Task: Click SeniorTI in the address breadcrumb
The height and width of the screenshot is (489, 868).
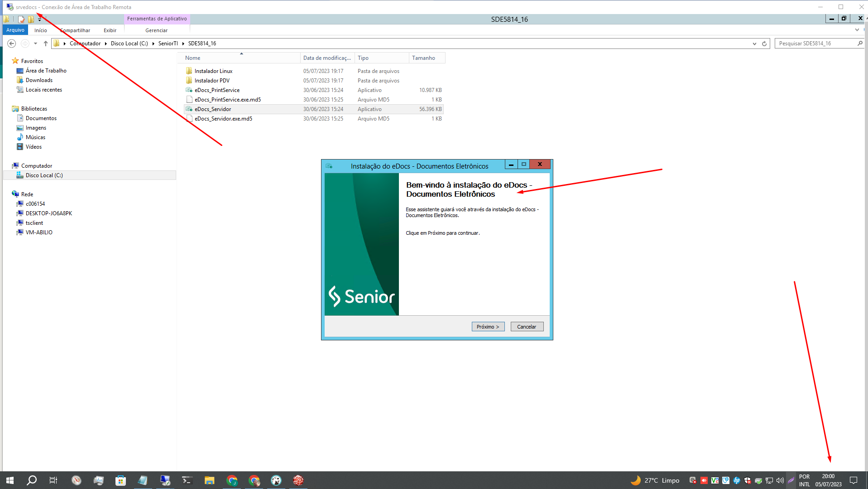Action: click(168, 44)
